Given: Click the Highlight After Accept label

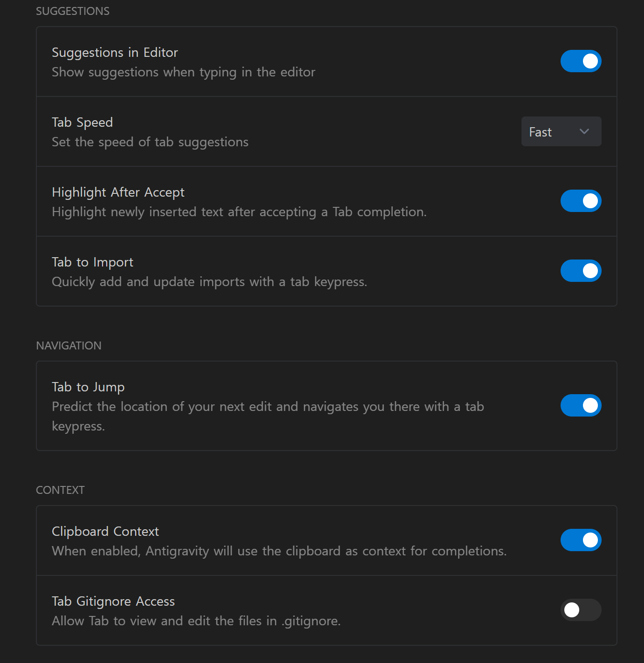Looking at the screenshot, I should tap(118, 192).
